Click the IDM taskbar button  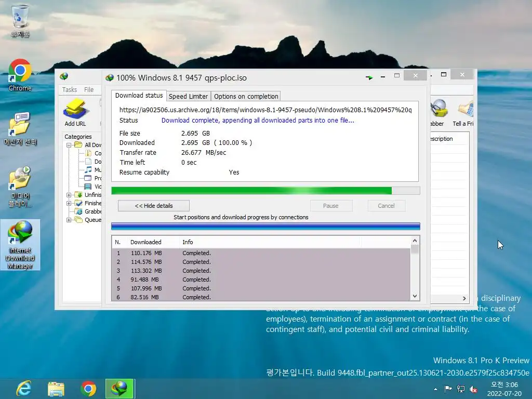tap(120, 389)
